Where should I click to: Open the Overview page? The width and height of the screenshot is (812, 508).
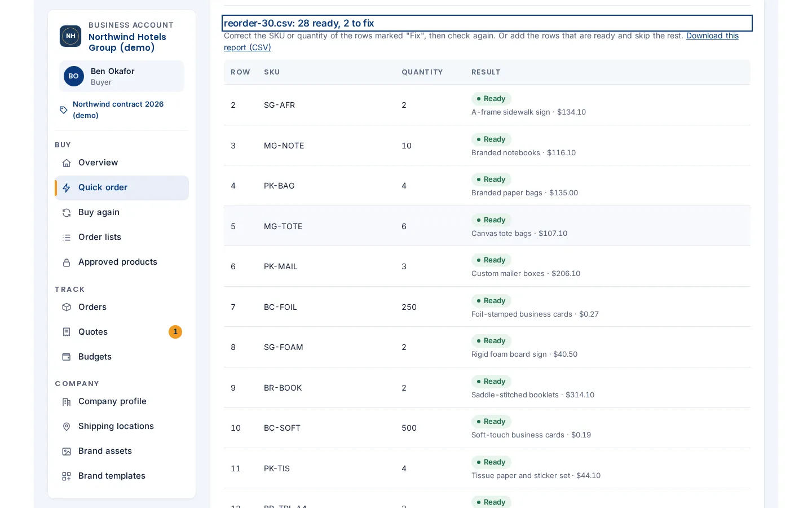click(x=122, y=163)
